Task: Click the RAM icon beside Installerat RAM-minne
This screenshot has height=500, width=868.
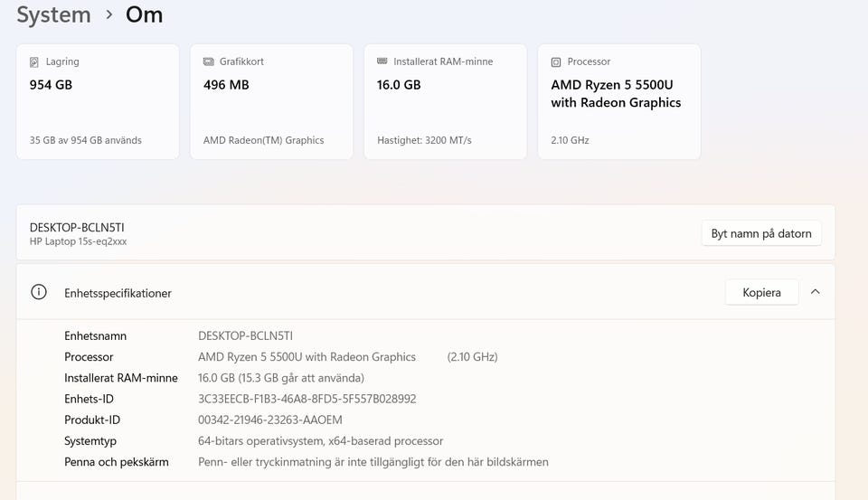Action: pos(382,62)
